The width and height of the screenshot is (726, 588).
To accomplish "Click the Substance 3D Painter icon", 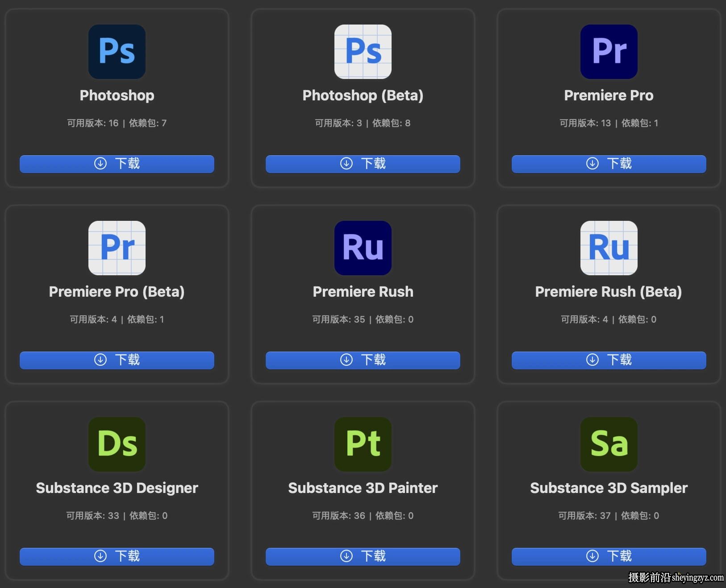I will click(363, 444).
